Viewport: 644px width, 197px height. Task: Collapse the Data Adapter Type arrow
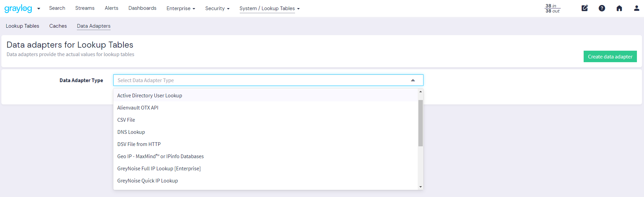[x=413, y=80]
